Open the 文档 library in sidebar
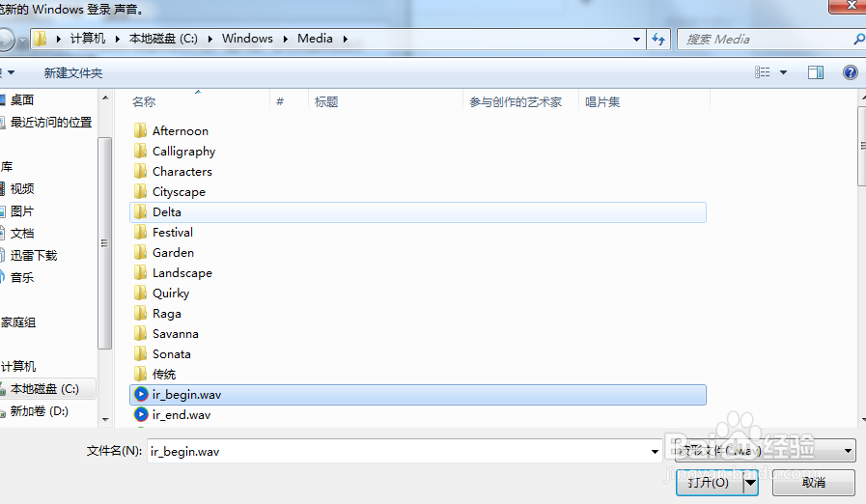This screenshot has height=504, width=866. [22, 234]
